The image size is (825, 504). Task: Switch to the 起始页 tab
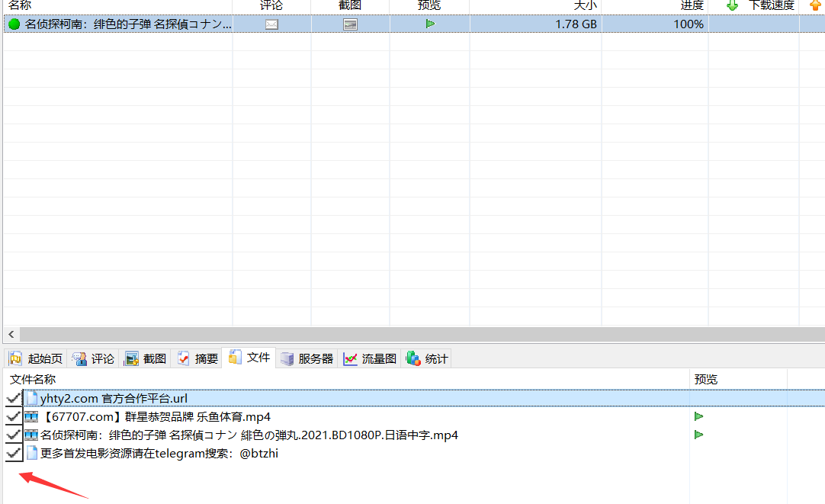pyautogui.click(x=36, y=359)
